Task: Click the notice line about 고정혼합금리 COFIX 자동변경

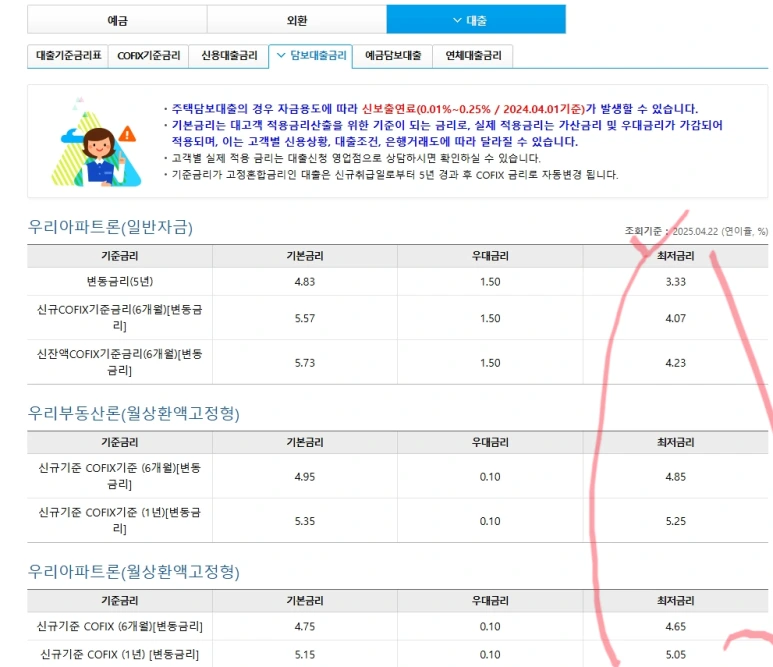Action: click(394, 175)
